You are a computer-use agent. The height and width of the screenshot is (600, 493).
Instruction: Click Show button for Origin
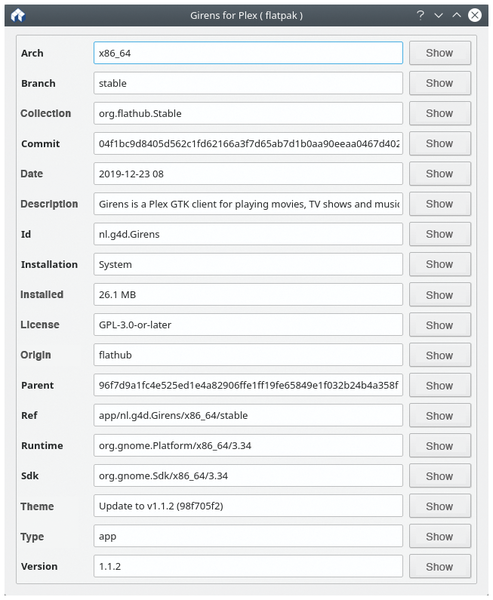(x=440, y=355)
